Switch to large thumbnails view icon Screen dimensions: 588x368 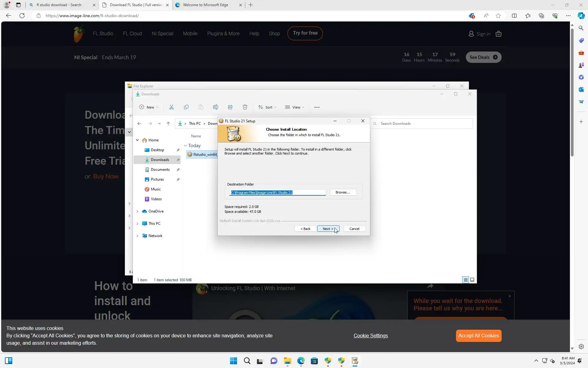click(472, 280)
